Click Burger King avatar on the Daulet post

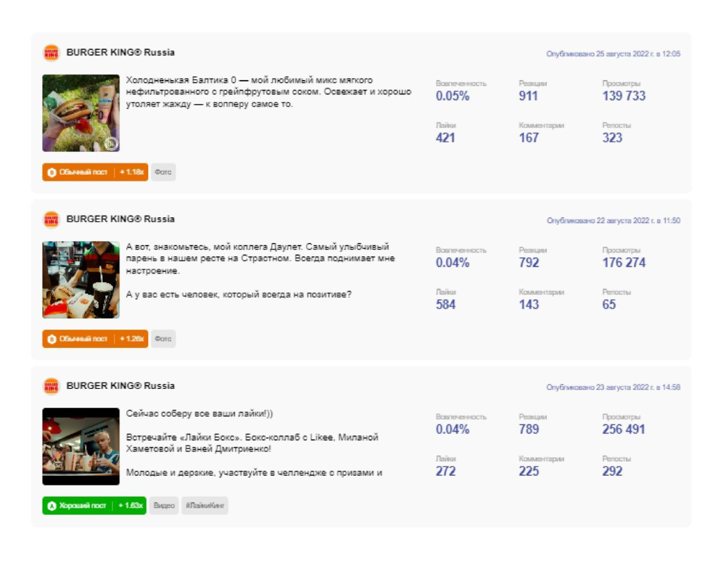[51, 219]
